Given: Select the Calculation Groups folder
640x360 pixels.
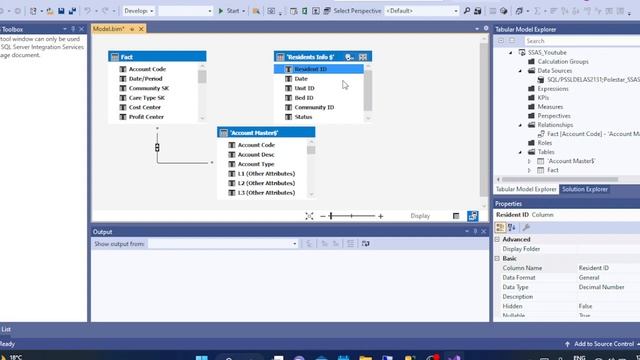Looking at the screenshot, I should (562, 62).
